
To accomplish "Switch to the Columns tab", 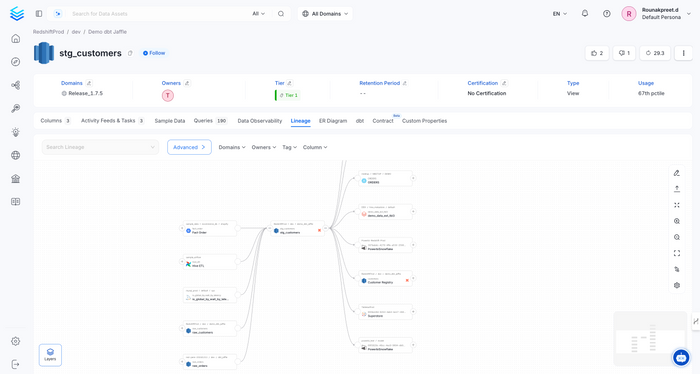I will pyautogui.click(x=55, y=121).
